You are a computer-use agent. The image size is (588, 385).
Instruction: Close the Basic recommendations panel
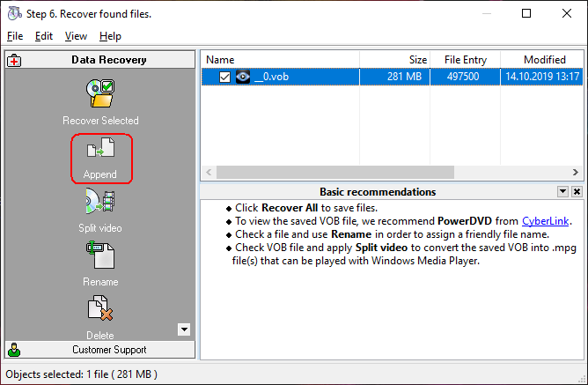(x=577, y=191)
